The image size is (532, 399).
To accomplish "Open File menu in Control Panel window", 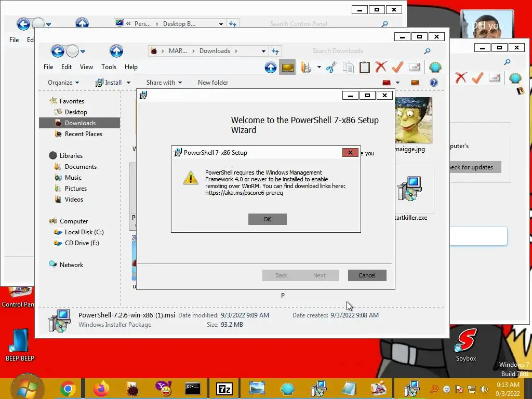I will (14, 39).
